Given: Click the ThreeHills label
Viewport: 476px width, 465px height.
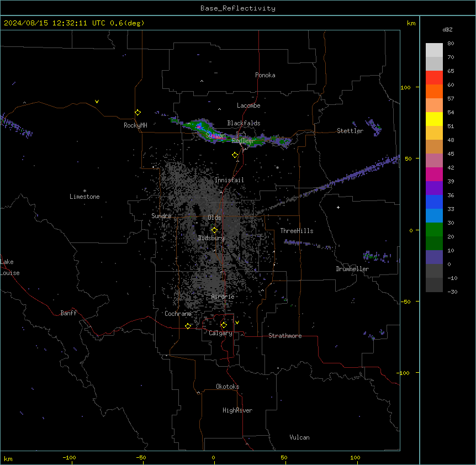Looking at the screenshot, I should coord(297,231).
